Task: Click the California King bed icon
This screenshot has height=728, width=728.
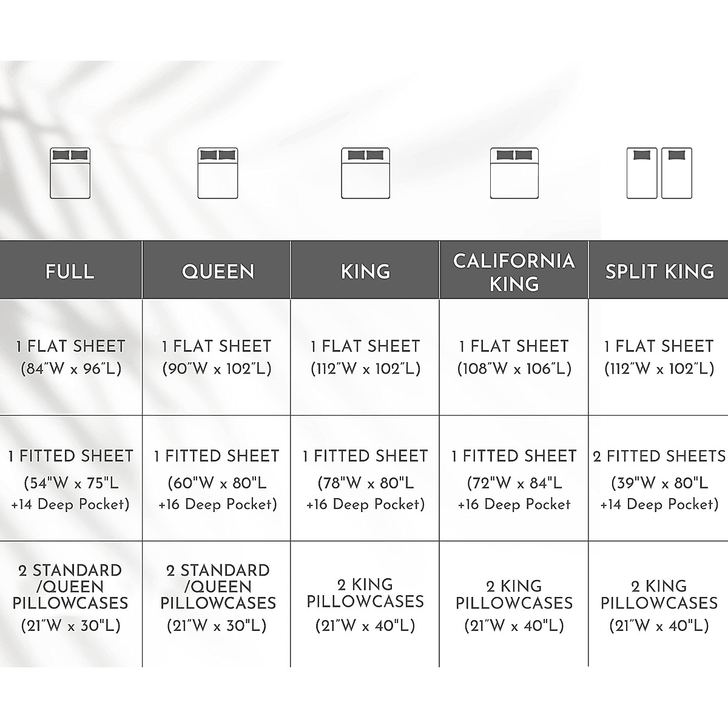Action: 514,173
